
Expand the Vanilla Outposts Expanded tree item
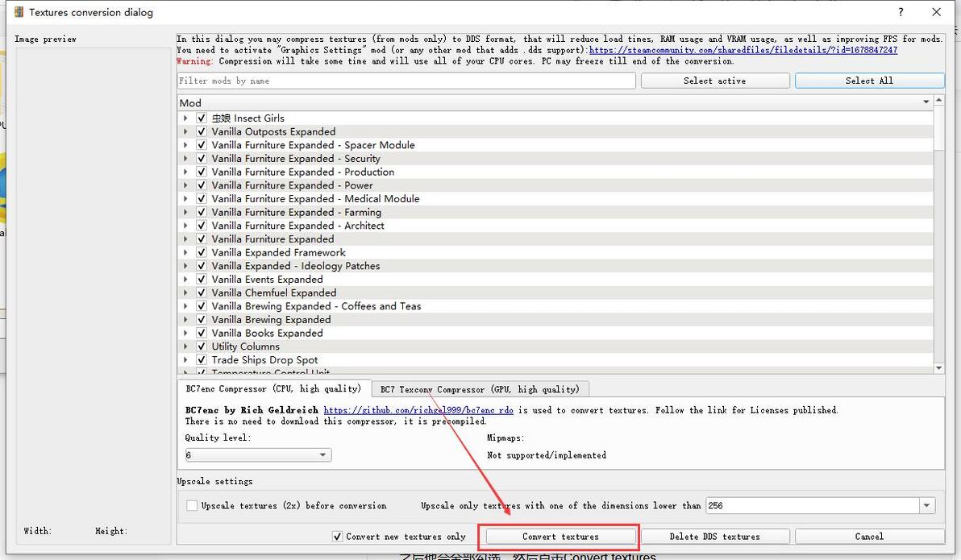pos(185,131)
